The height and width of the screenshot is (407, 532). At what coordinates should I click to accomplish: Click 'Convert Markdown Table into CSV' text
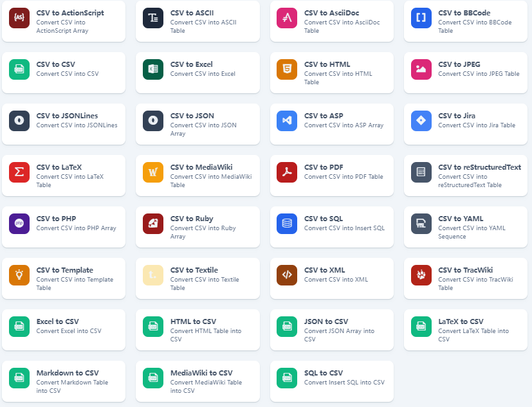(72, 386)
